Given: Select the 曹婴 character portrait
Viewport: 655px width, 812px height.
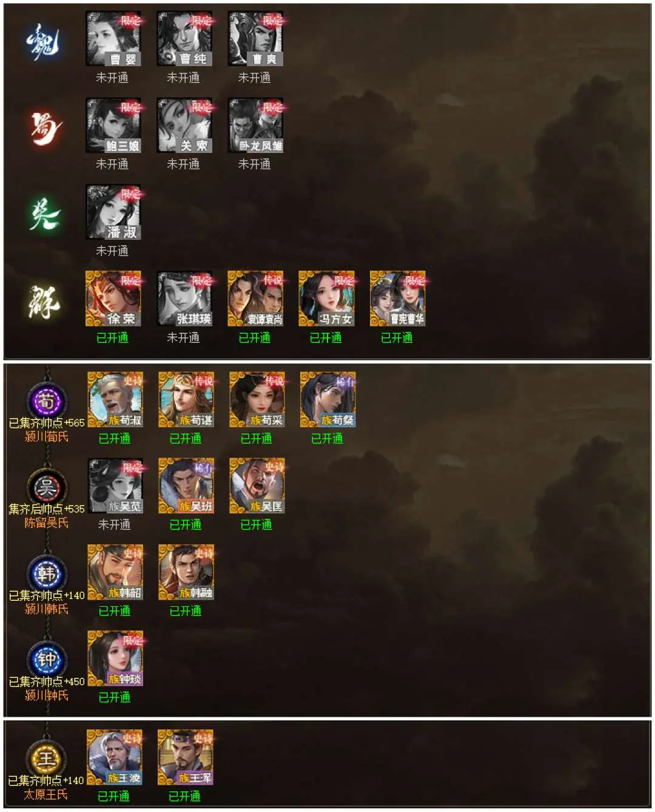Looking at the screenshot, I should 113,39.
